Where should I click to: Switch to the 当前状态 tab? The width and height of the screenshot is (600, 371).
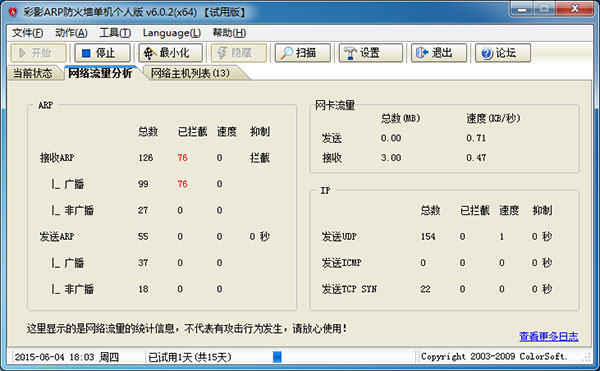point(33,73)
